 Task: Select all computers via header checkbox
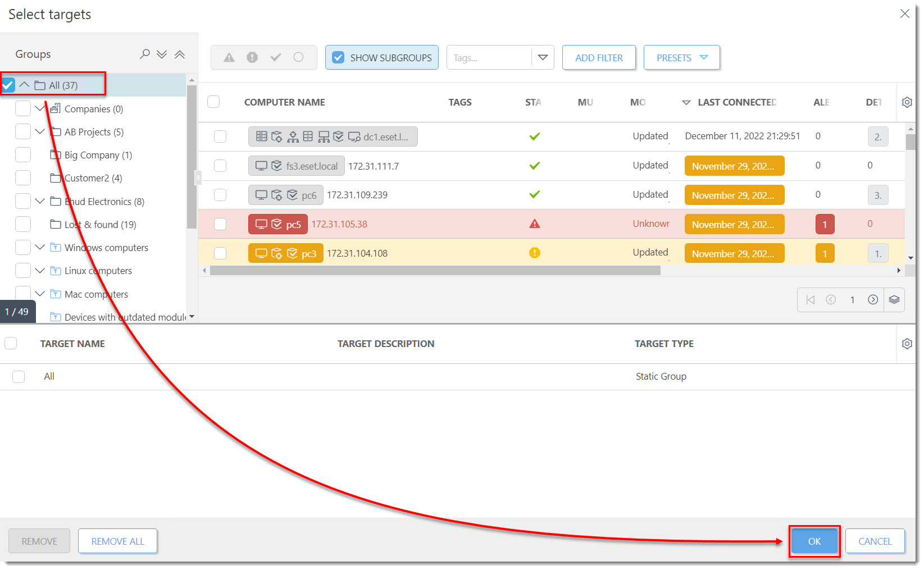(213, 102)
